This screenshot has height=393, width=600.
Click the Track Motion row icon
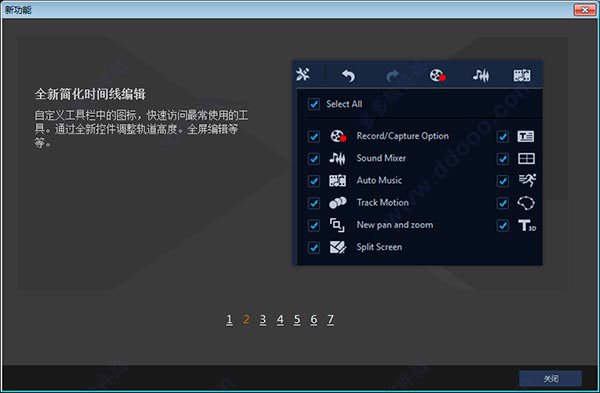pos(338,203)
